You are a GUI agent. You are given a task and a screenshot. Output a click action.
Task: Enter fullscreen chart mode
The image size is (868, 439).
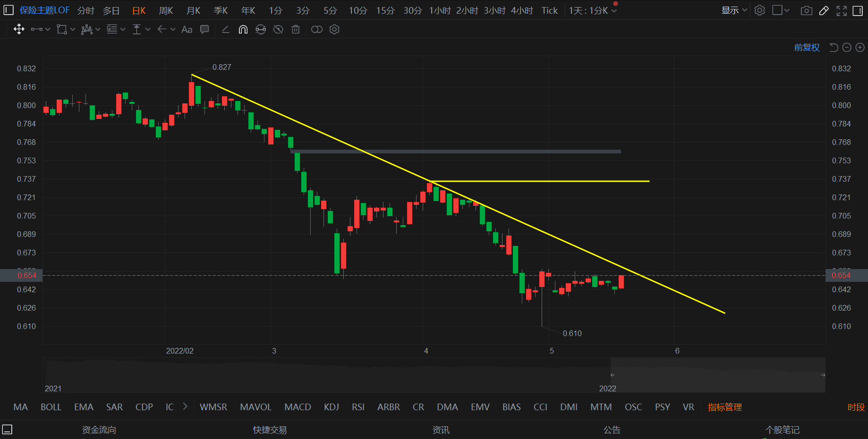coord(842,10)
